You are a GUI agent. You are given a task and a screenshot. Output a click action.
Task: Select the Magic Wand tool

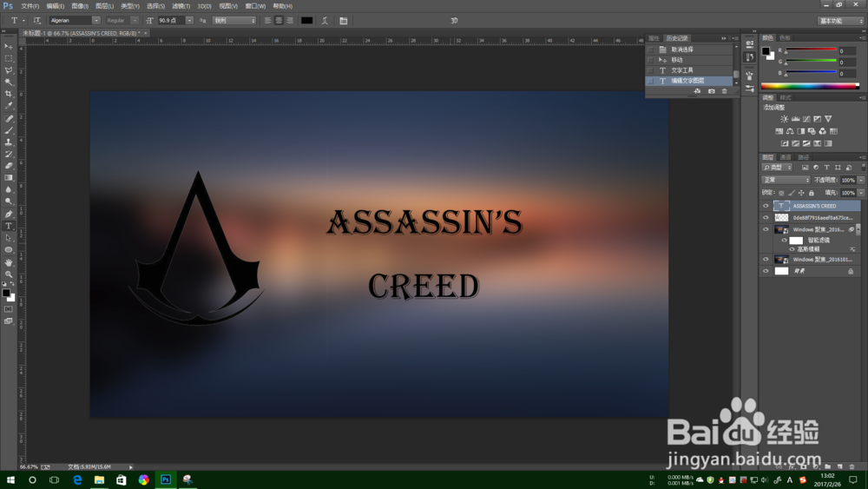click(9, 82)
